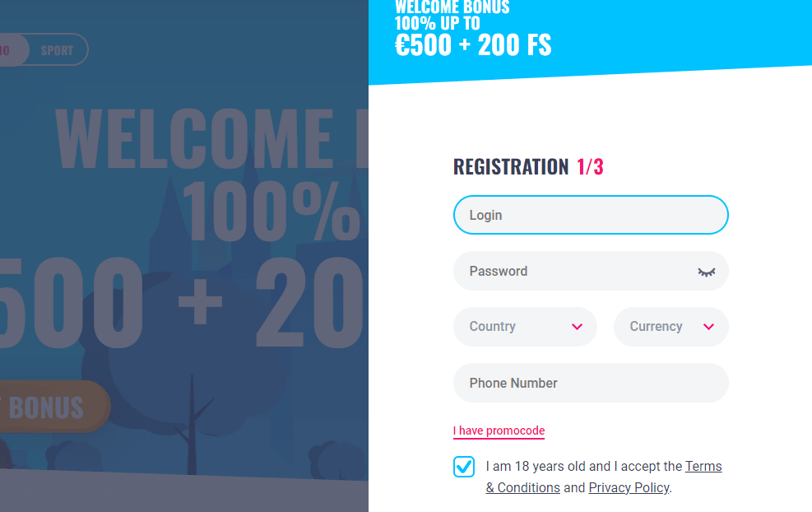Focus the Login input field

coord(591,215)
